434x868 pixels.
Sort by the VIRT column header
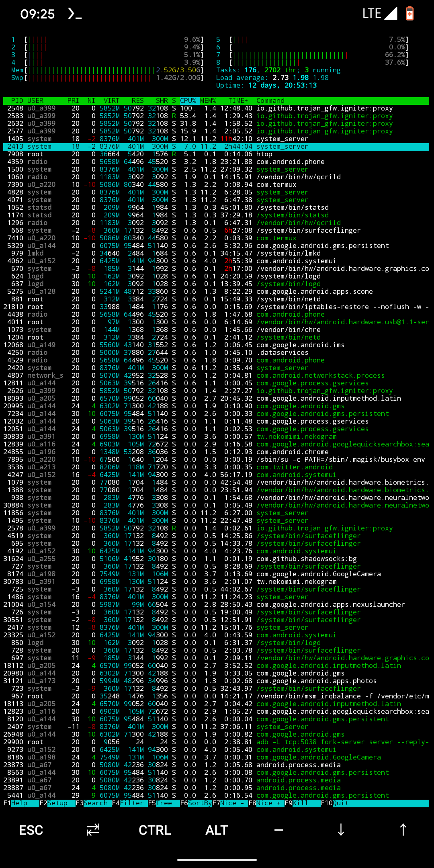pyautogui.click(x=112, y=101)
